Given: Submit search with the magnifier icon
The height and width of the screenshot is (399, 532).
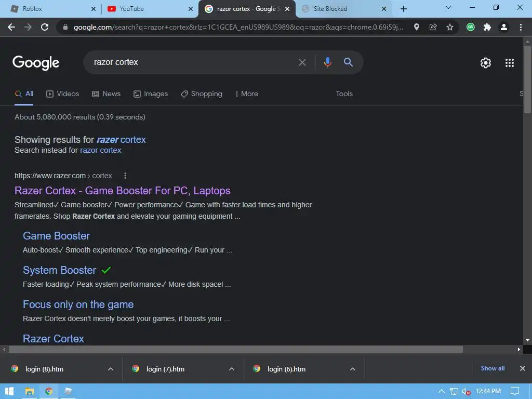Looking at the screenshot, I should 348,62.
